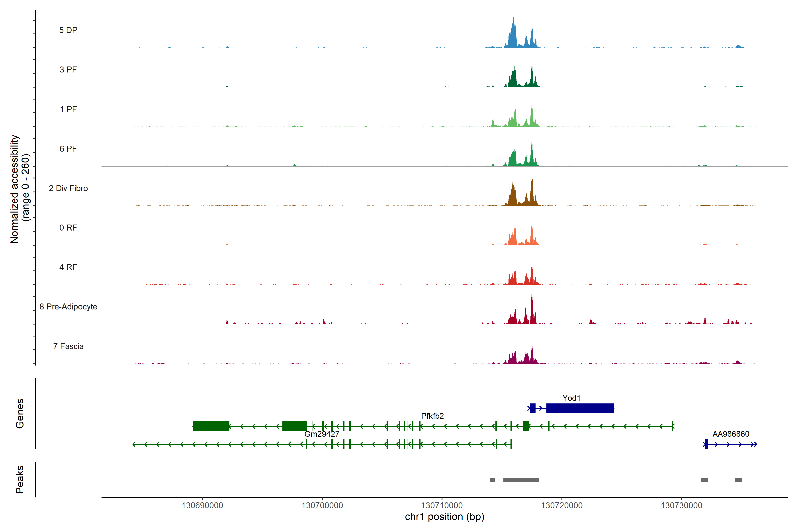Click the 130690000 x-axis tick label
The height and width of the screenshot is (532, 798).
point(202,506)
